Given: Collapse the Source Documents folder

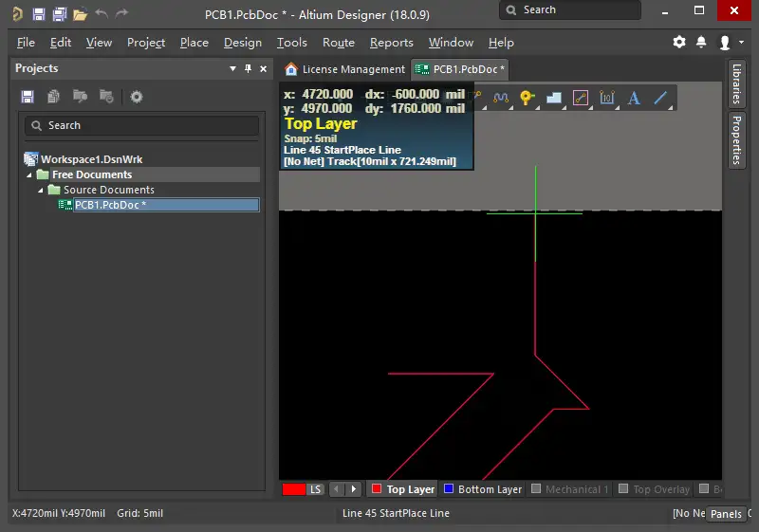Looking at the screenshot, I should (x=41, y=191).
